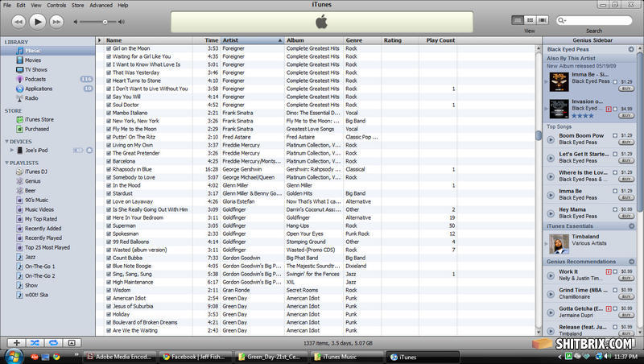Uncheck 99 Red Balloons checkbox
This screenshot has height=364, width=644.
[109, 242]
